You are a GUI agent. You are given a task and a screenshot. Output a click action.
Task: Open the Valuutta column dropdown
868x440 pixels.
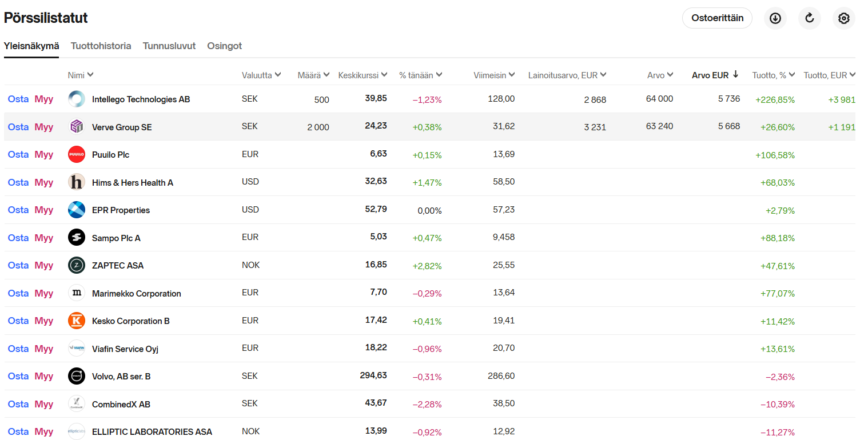(278, 75)
